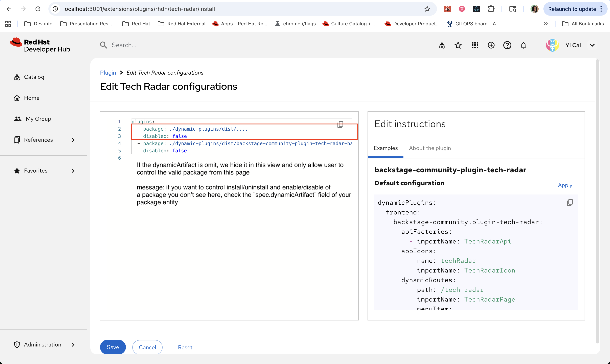Screen dimensions: 610x364
Task: Open the help question mark icon
Action: (507, 45)
